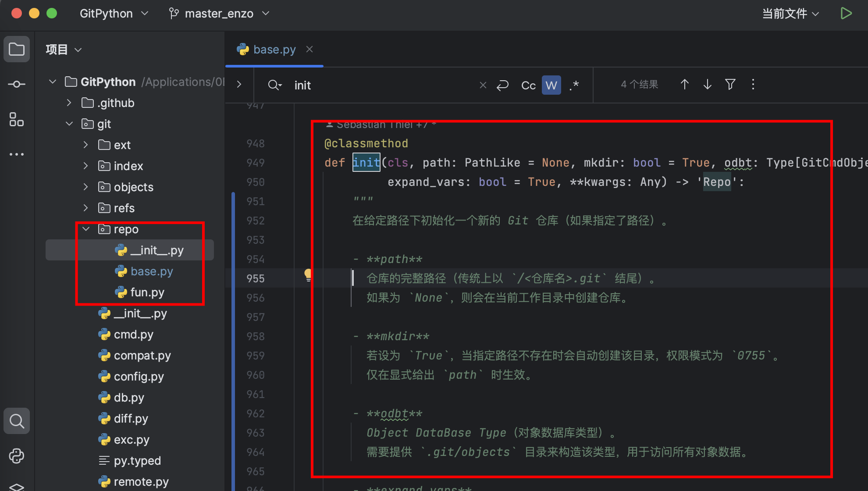This screenshot has height=491, width=868.
Task: Expand the index folder
Action: pos(85,166)
